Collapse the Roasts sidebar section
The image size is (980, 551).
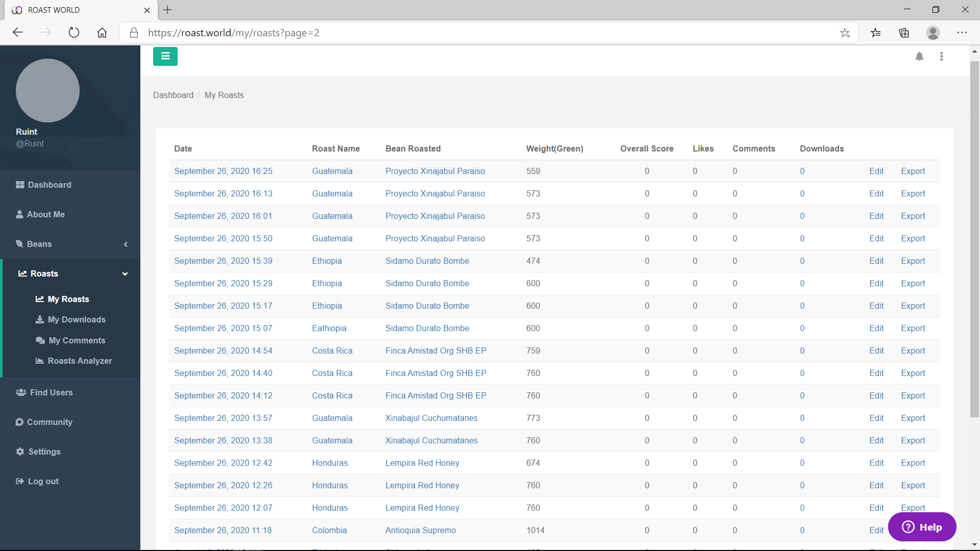[x=70, y=273]
